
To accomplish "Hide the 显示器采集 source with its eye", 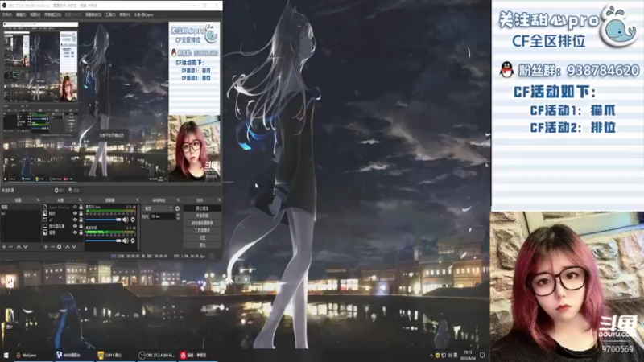I will point(75,226).
